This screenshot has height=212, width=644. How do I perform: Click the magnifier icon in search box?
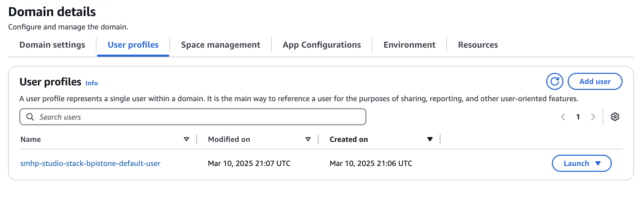(30, 117)
